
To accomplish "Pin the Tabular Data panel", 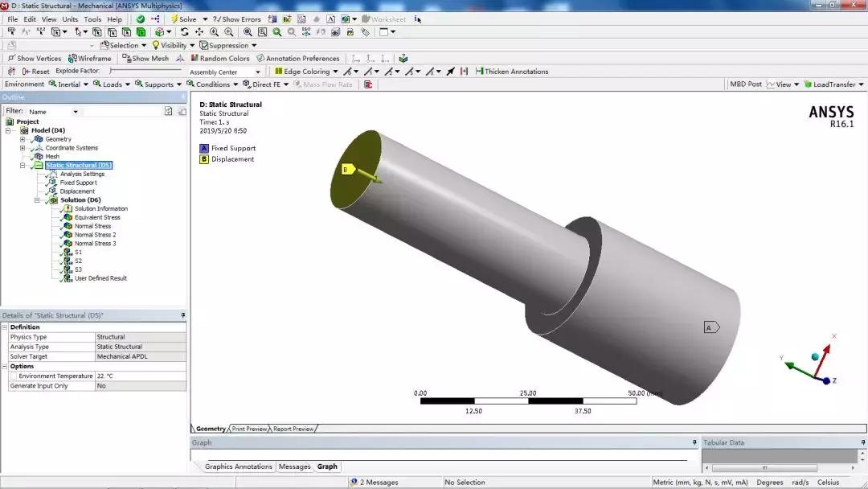I will point(863,442).
